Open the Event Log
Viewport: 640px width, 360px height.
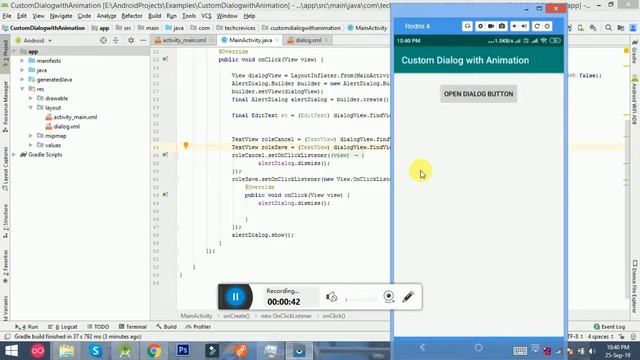point(609,327)
